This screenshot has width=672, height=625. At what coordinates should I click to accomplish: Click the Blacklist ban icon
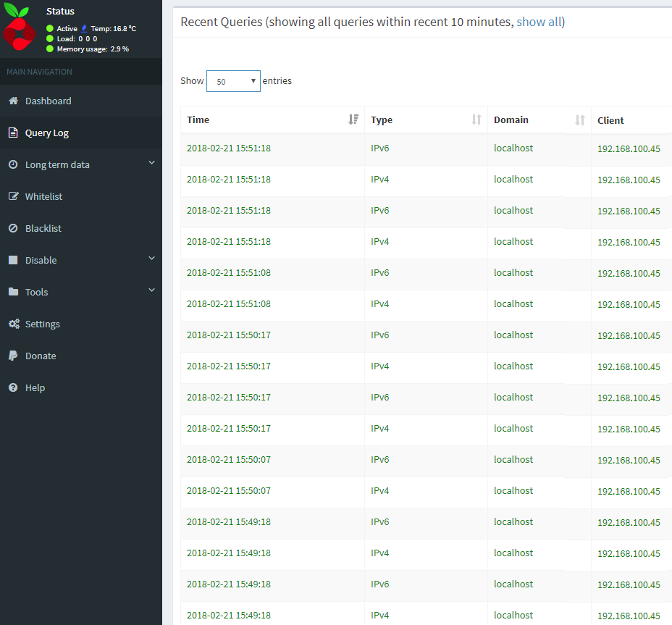pos(13,229)
